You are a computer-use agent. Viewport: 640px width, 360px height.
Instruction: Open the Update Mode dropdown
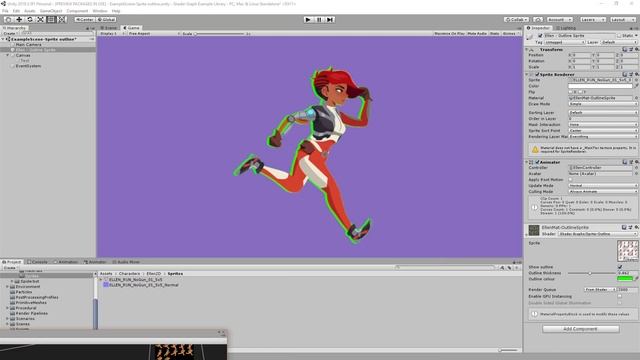click(603, 186)
